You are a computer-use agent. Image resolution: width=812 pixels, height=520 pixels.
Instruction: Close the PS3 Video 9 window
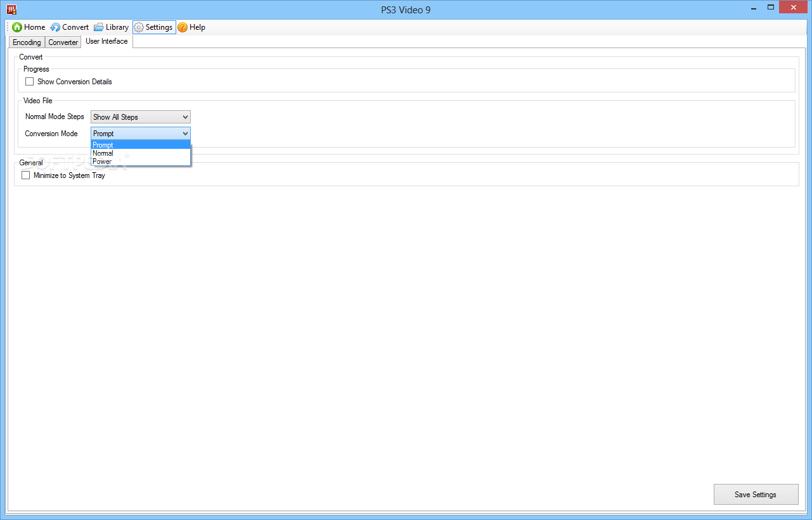pyautogui.click(x=794, y=8)
